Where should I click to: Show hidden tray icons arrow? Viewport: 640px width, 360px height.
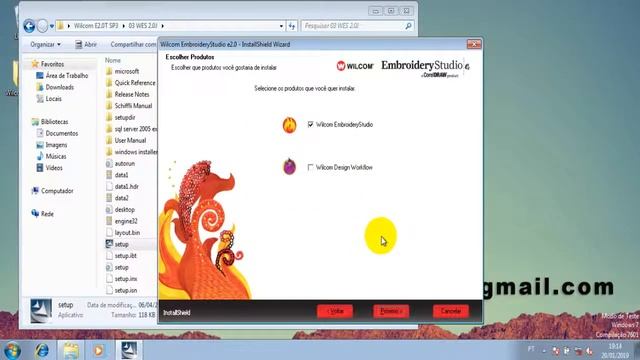point(544,350)
